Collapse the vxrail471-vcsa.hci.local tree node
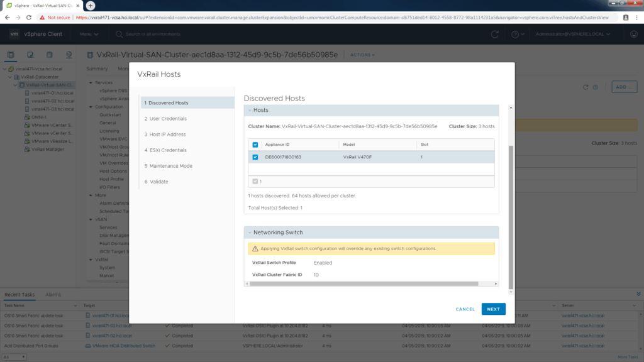This screenshot has width=644, height=362. point(5,69)
